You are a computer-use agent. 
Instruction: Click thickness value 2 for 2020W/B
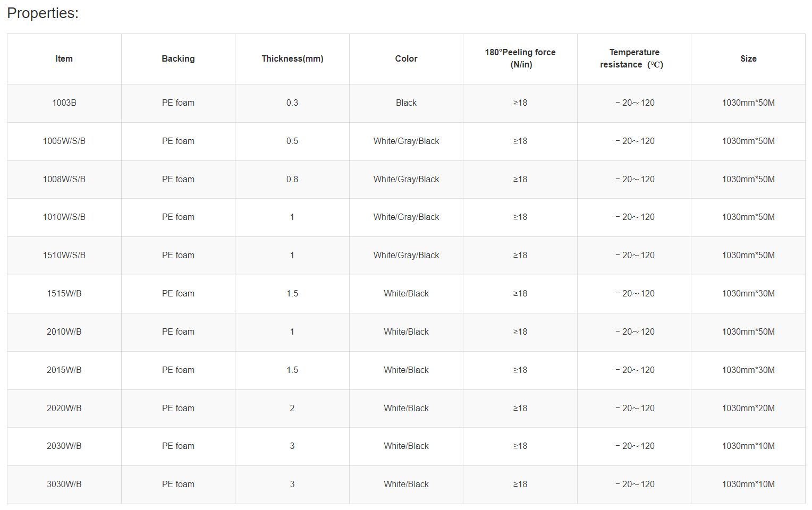(x=292, y=408)
